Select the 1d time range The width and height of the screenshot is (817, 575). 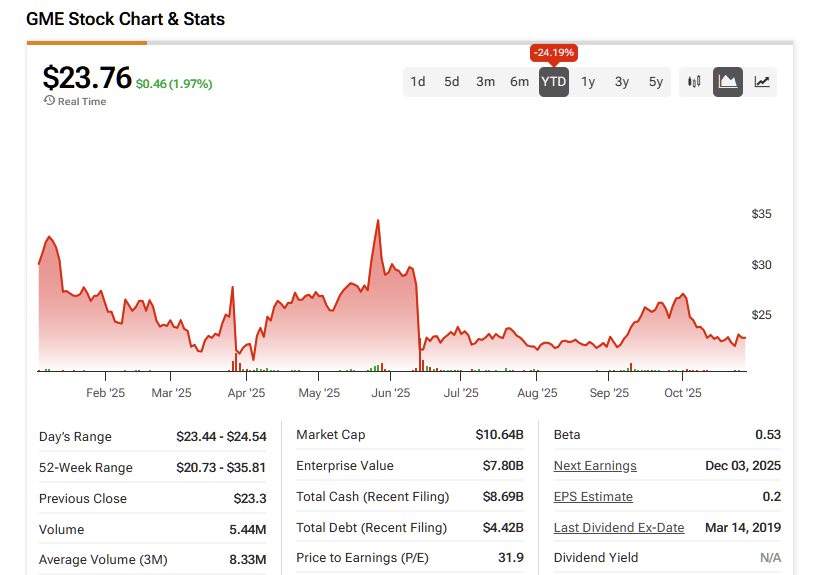[x=418, y=82]
